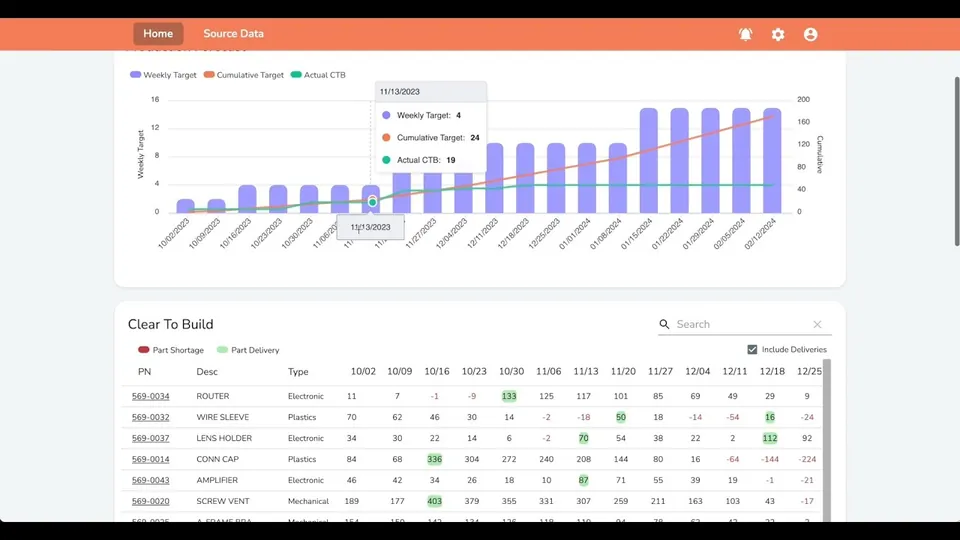Click the -224 shortage cell for CONN CAP
The image size is (960, 540).
[807, 459]
